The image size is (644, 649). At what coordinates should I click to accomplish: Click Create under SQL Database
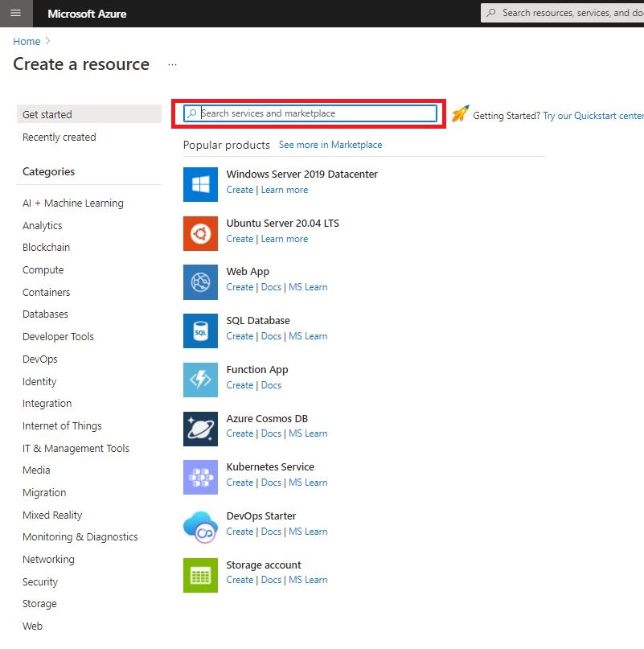[x=240, y=336]
